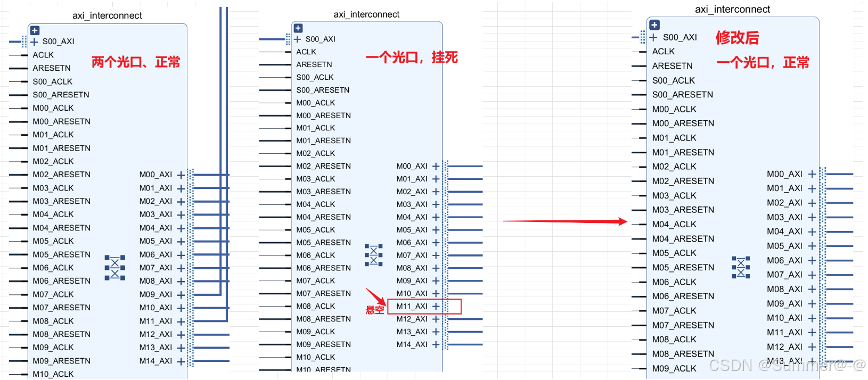Expand the right axi_interconnect block via its top plus icon
868x380 pixels.
pos(654,25)
